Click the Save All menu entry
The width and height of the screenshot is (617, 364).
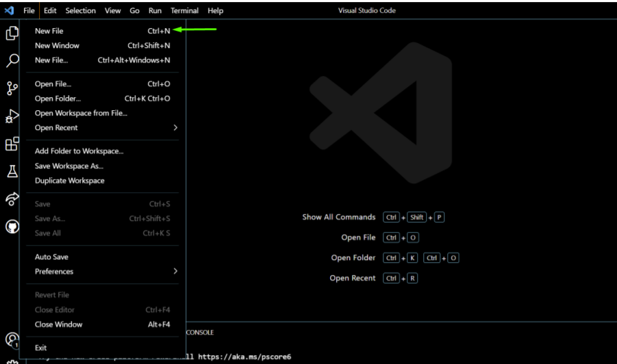(x=102, y=233)
